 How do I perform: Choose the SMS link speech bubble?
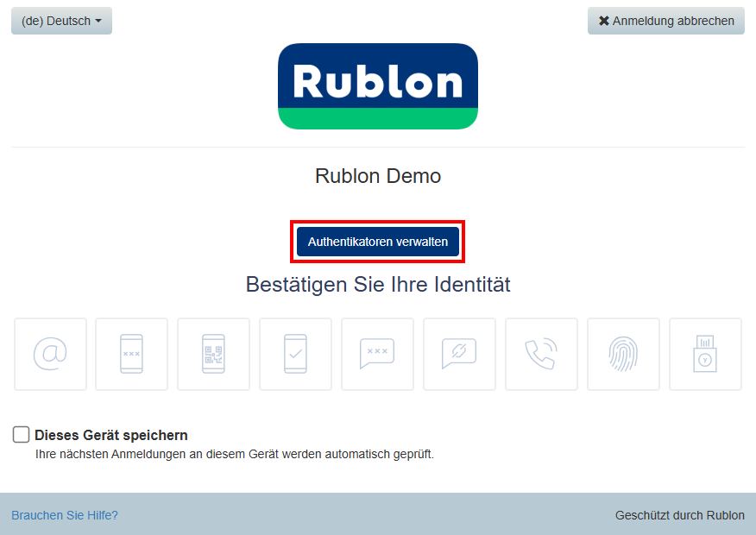pyautogui.click(x=459, y=354)
